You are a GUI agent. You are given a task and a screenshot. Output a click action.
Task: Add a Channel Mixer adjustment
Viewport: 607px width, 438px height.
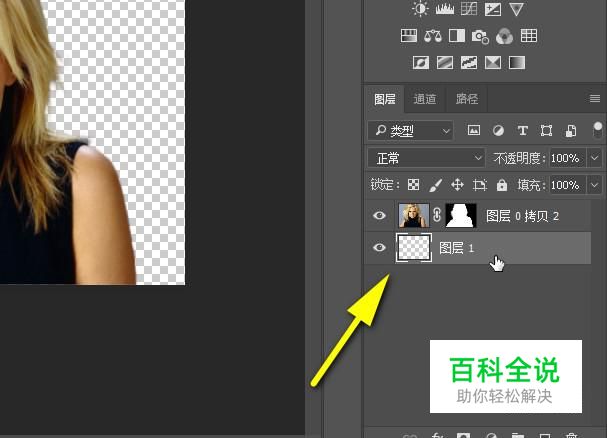(504, 36)
